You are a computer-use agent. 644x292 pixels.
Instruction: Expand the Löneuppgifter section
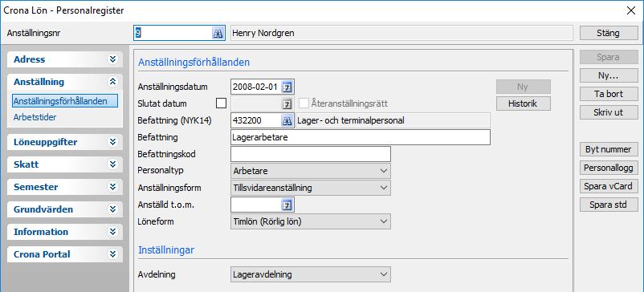click(x=112, y=142)
